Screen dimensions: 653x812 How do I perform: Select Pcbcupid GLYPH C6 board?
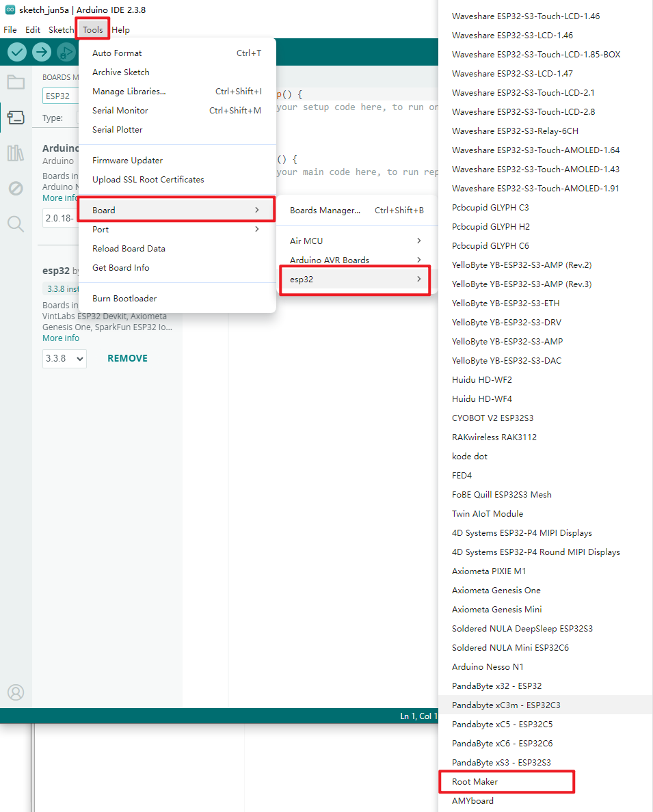(x=545, y=245)
